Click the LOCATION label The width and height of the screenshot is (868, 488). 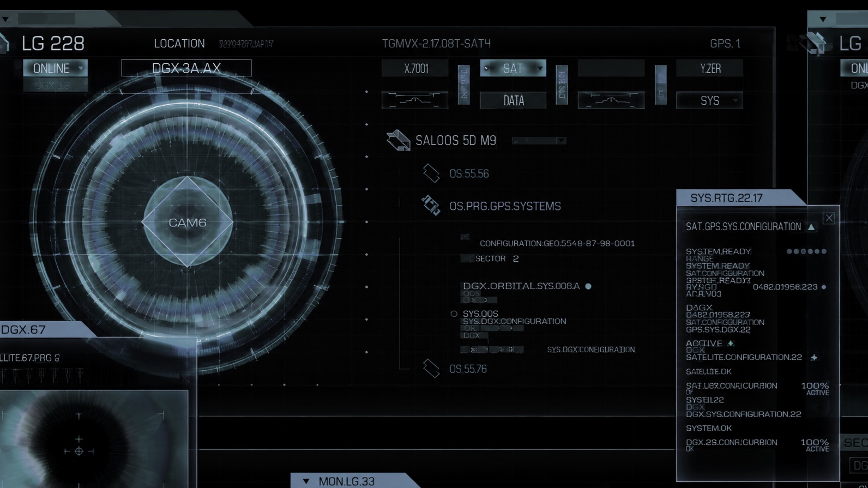[x=179, y=44]
